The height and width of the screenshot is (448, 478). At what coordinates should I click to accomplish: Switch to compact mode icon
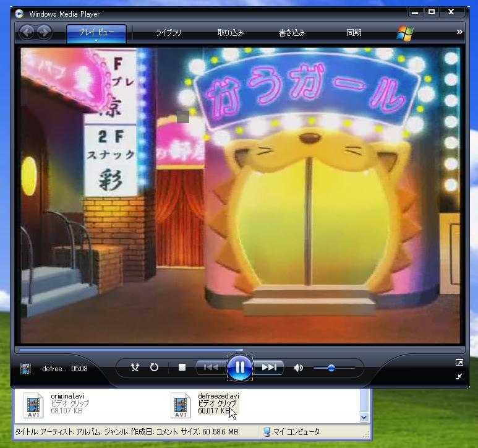[459, 376]
